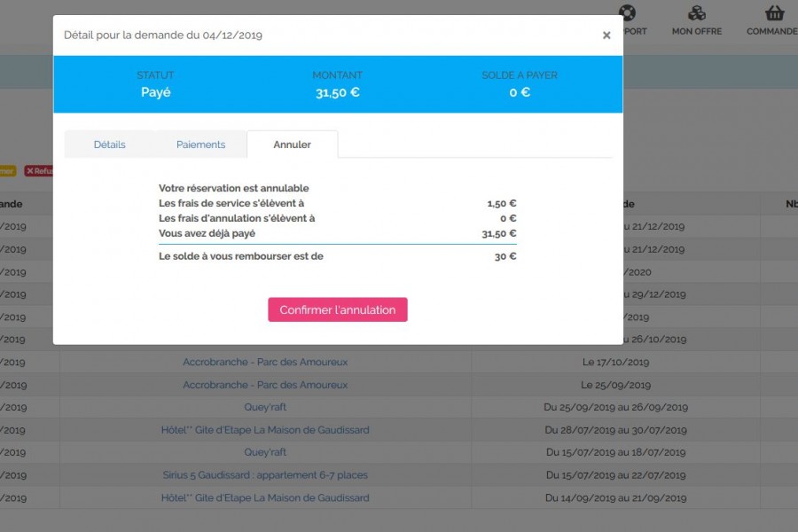Select the Annuler tab
The width and height of the screenshot is (798, 532).
(293, 144)
